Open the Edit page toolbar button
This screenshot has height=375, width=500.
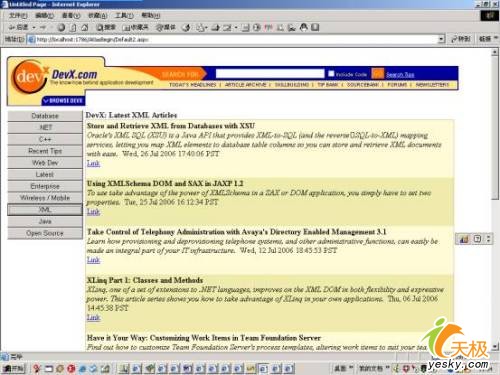(227, 27)
